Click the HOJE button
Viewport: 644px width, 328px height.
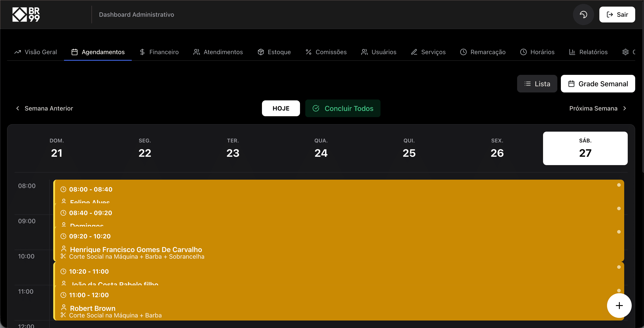pyautogui.click(x=281, y=108)
